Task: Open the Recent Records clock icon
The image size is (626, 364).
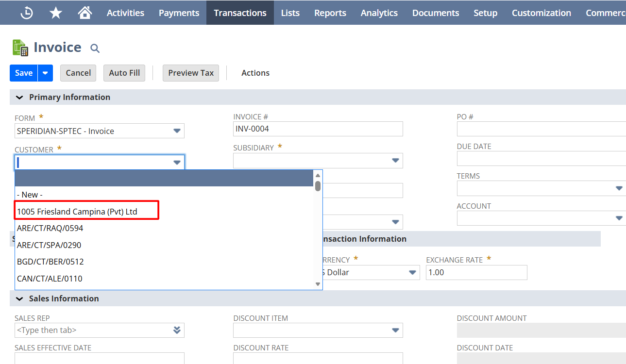Action: pos(27,13)
